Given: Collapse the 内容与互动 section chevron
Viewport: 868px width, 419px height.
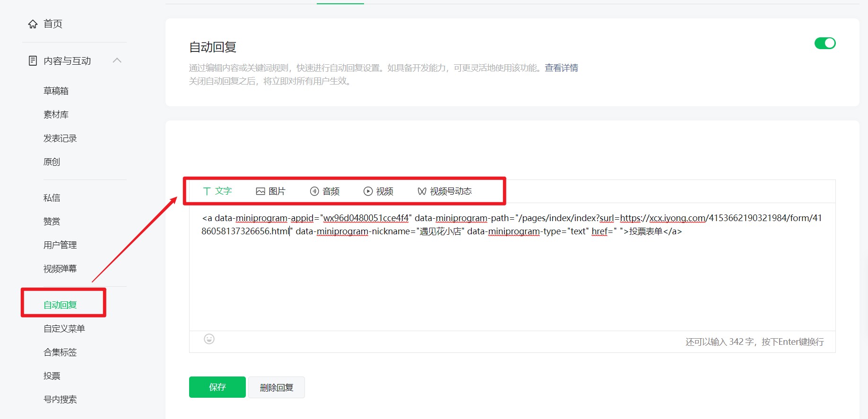Looking at the screenshot, I should tap(117, 60).
